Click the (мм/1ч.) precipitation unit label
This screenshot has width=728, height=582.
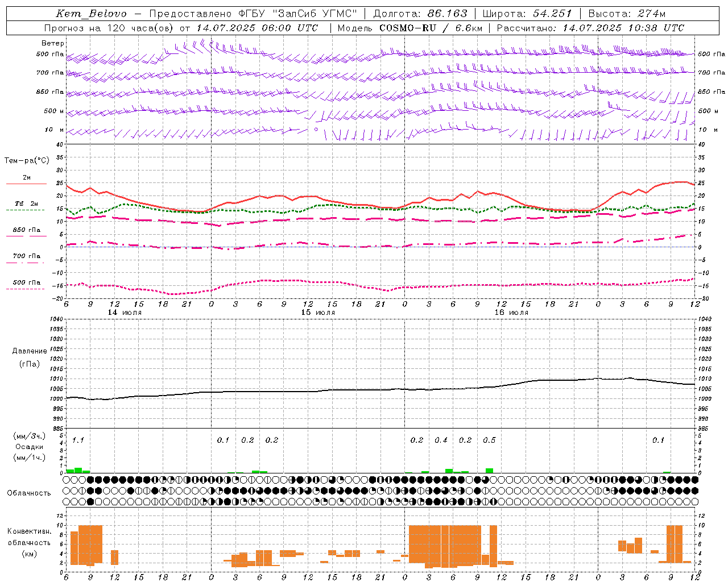[30, 458]
